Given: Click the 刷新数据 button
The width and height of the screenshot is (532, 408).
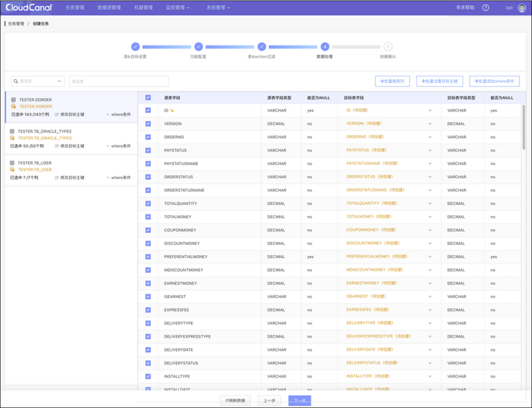Looking at the screenshot, I should click(235, 400).
